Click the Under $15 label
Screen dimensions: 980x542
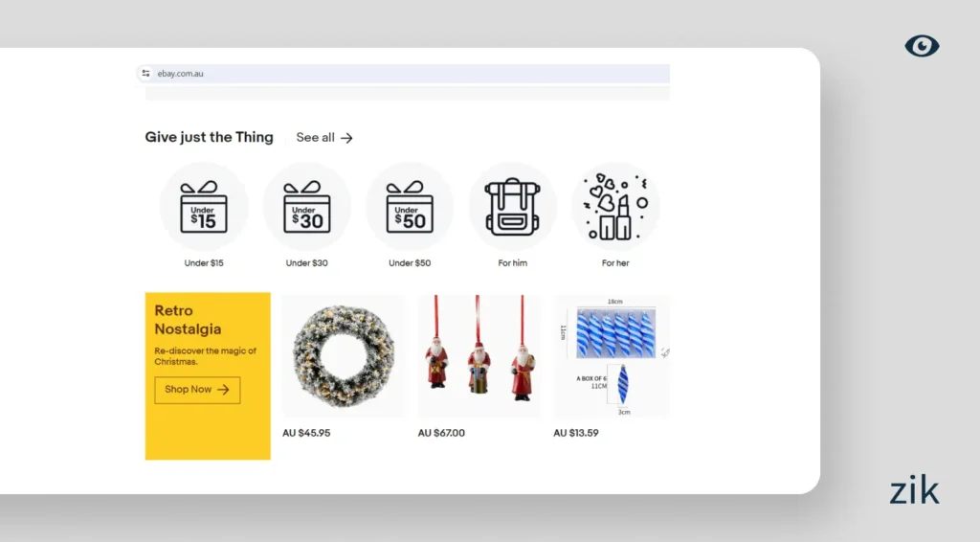204,263
